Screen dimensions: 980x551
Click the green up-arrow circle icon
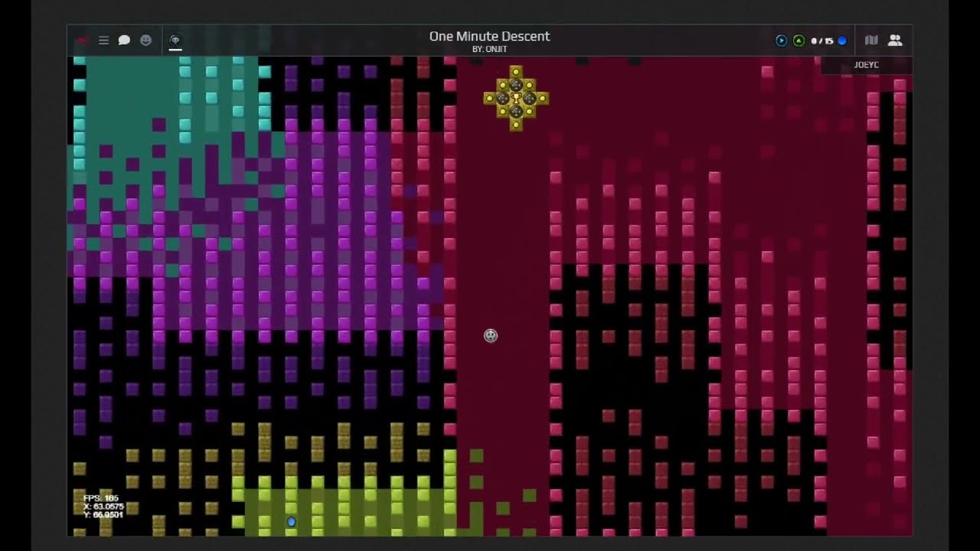point(799,41)
